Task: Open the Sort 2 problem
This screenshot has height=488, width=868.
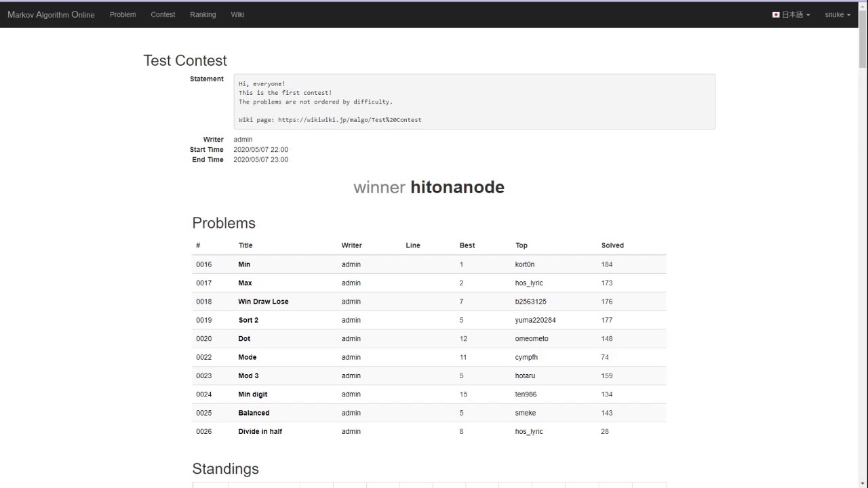Action: pos(248,320)
